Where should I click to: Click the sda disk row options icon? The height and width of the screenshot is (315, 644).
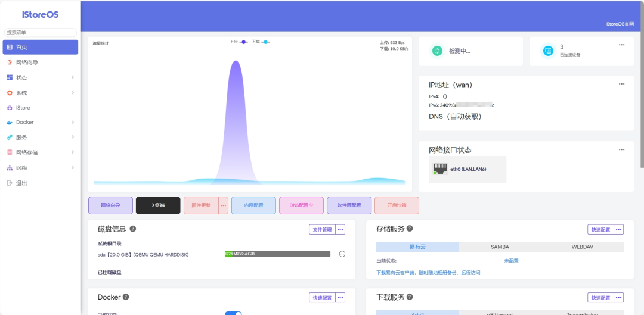click(342, 254)
